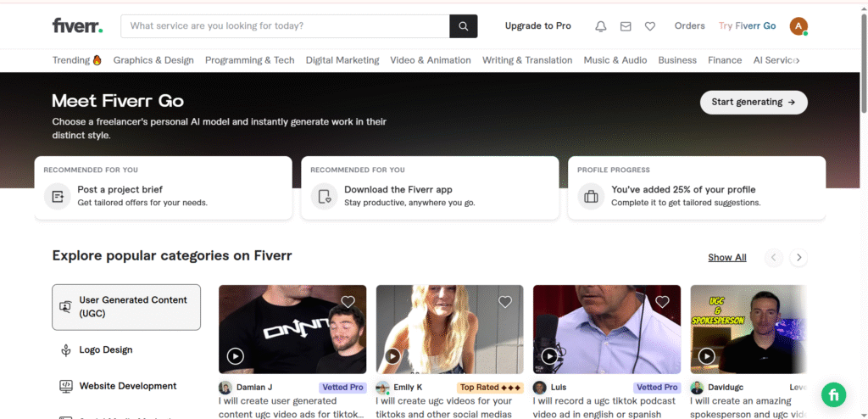
Task: Open the notifications bell
Action: point(601,26)
